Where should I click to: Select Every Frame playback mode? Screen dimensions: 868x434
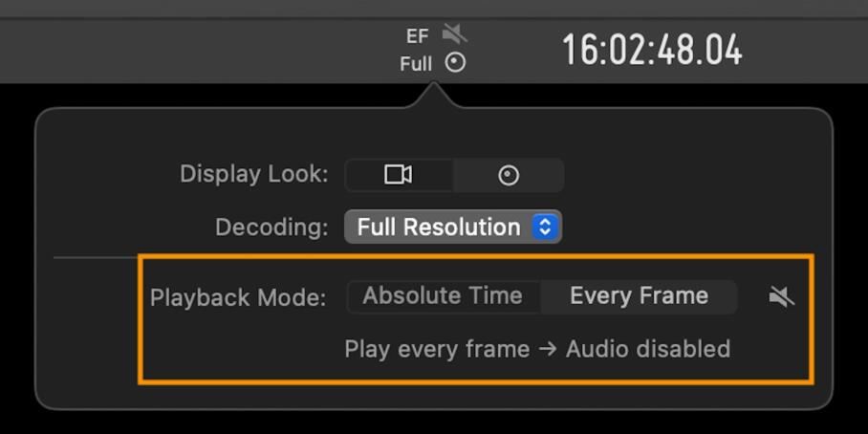click(x=639, y=296)
